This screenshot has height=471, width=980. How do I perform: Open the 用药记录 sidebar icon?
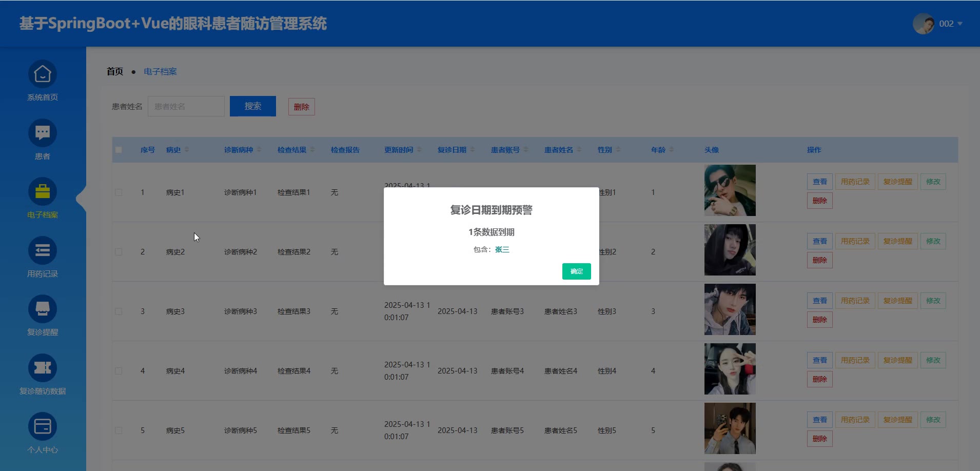pyautogui.click(x=43, y=250)
